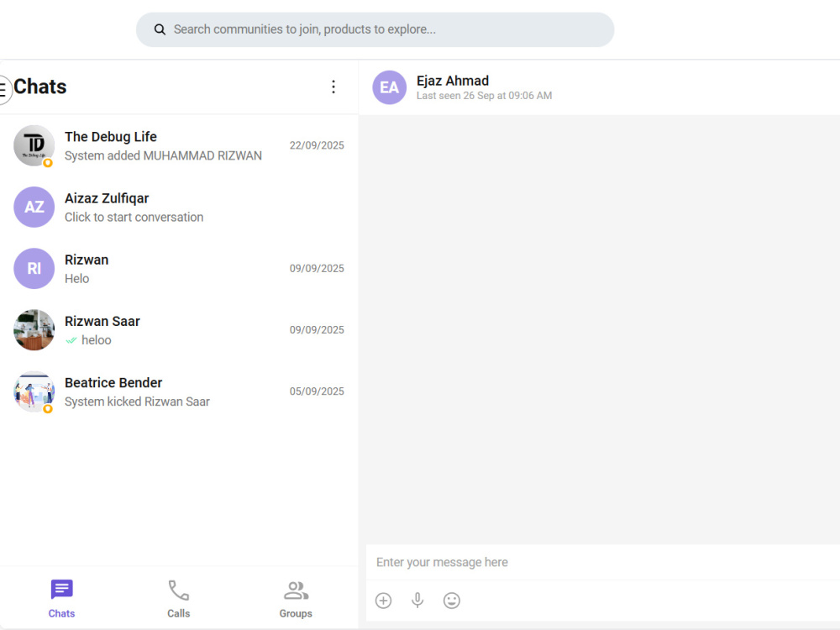The image size is (840, 630).
Task: Click the 05/09/2025 date on Beatrice Bender
Action: (317, 391)
